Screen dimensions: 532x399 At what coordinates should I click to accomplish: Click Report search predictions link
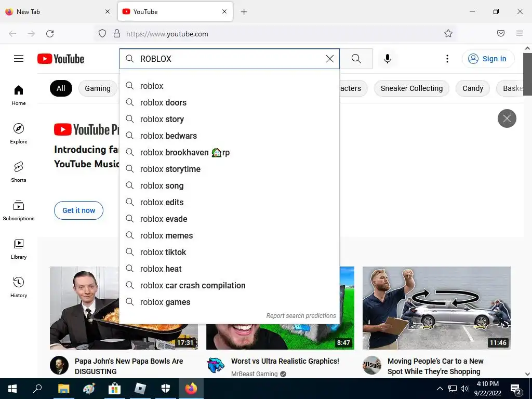pyautogui.click(x=301, y=316)
